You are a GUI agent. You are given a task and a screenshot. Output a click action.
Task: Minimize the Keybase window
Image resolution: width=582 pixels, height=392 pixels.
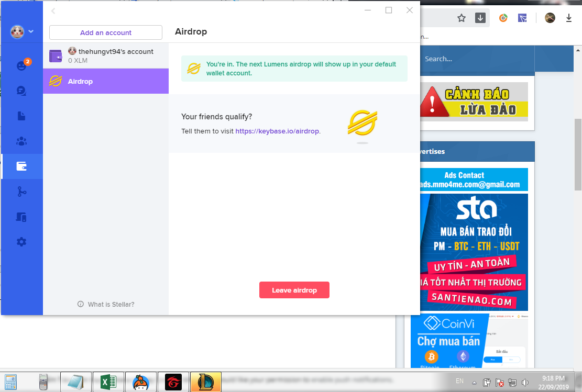point(368,10)
